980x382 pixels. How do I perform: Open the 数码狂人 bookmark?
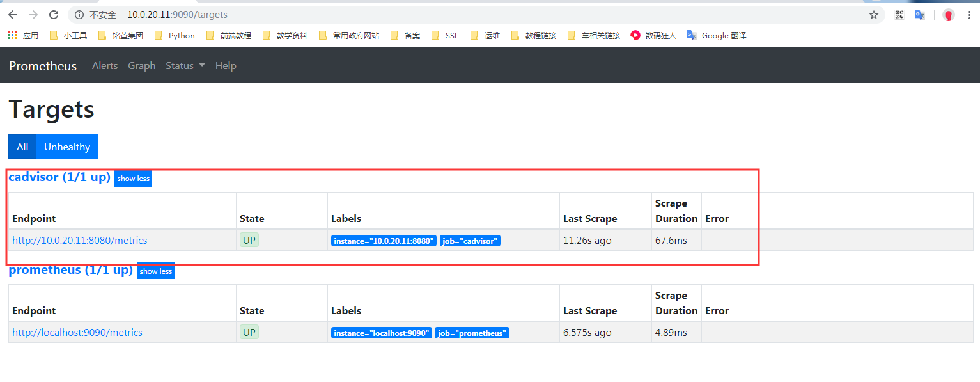point(653,36)
